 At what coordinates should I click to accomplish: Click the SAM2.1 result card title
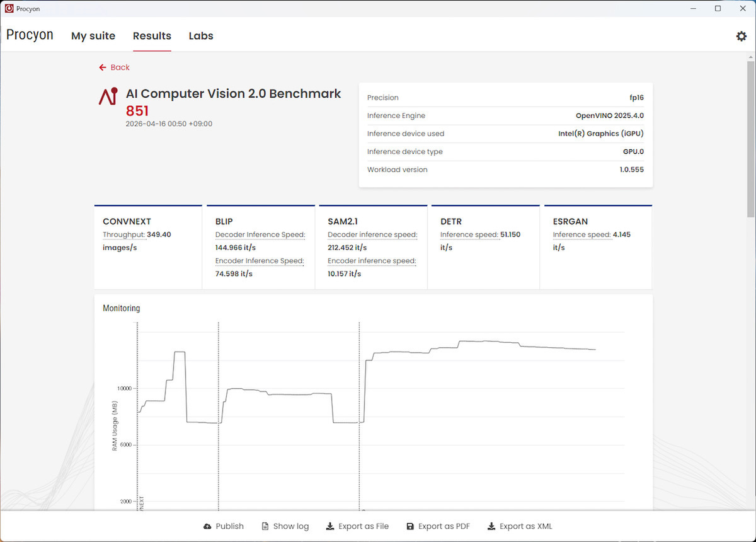coord(343,222)
